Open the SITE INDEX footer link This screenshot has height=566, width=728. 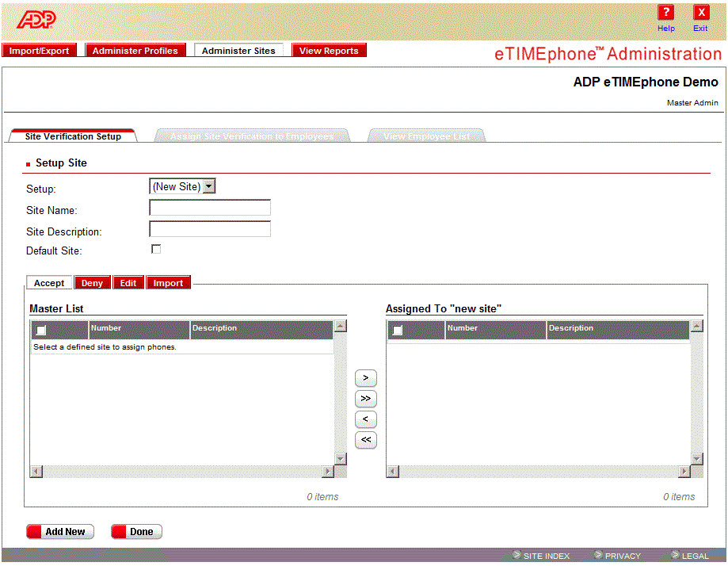[546, 556]
